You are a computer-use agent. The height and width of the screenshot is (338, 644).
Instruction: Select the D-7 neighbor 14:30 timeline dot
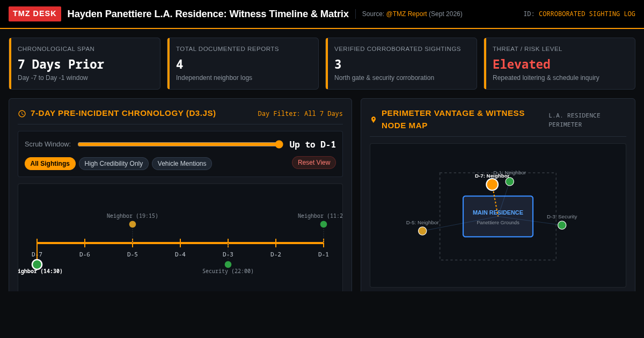pos(37,264)
